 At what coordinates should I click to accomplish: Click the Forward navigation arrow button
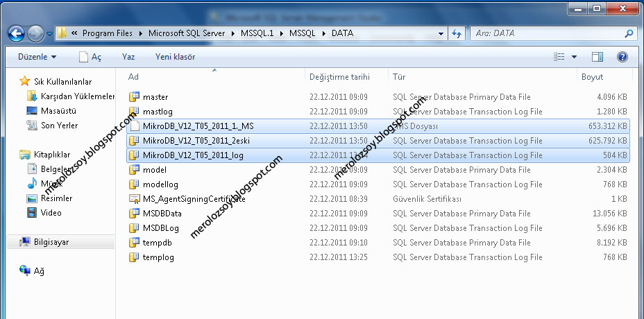tap(35, 33)
